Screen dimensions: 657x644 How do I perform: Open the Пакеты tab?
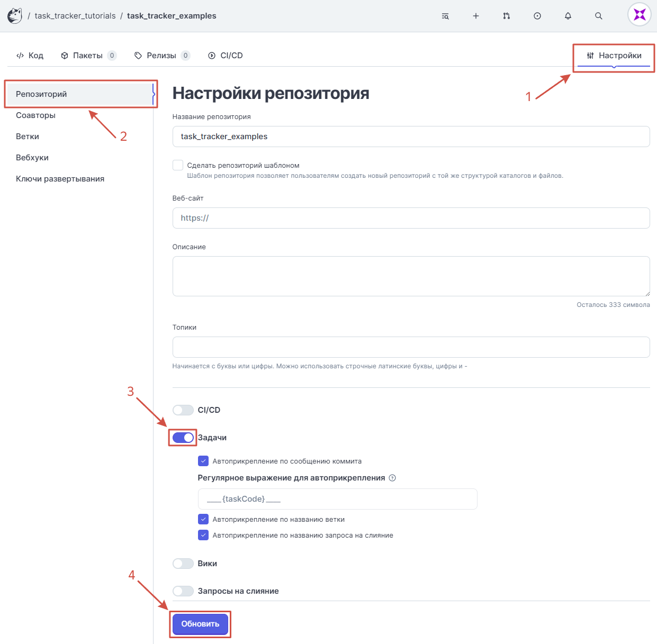(88, 56)
